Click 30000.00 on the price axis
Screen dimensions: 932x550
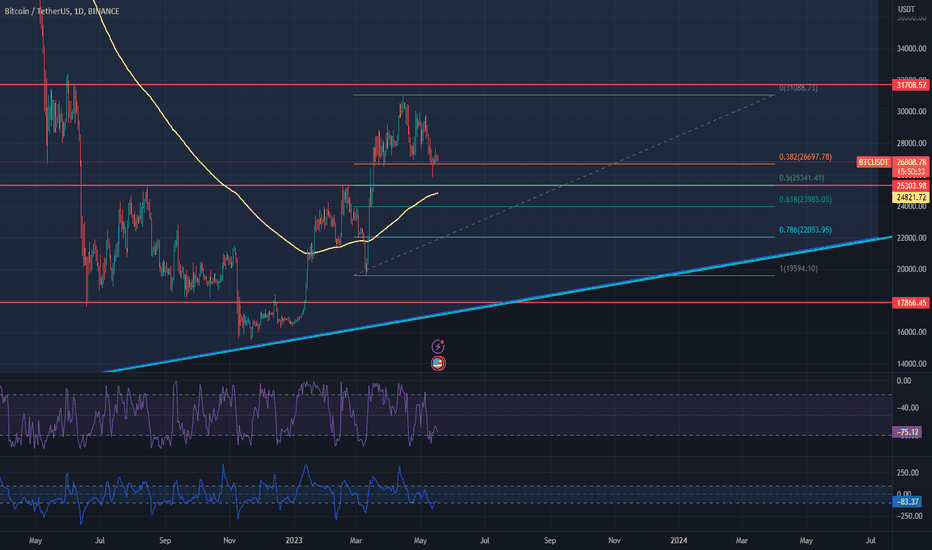pos(911,112)
